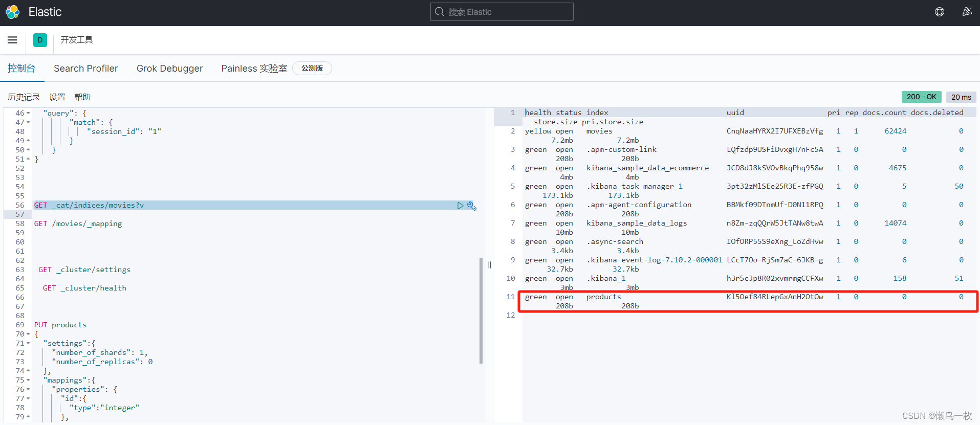Click kibana_sample_data_logs in output
The image size is (980, 425).
pyautogui.click(x=637, y=223)
